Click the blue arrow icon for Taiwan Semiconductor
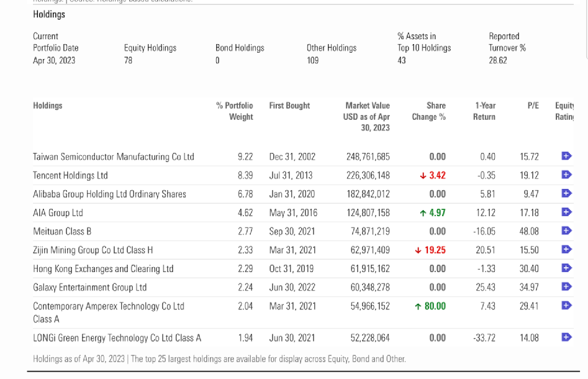The image size is (588, 379). point(566,156)
